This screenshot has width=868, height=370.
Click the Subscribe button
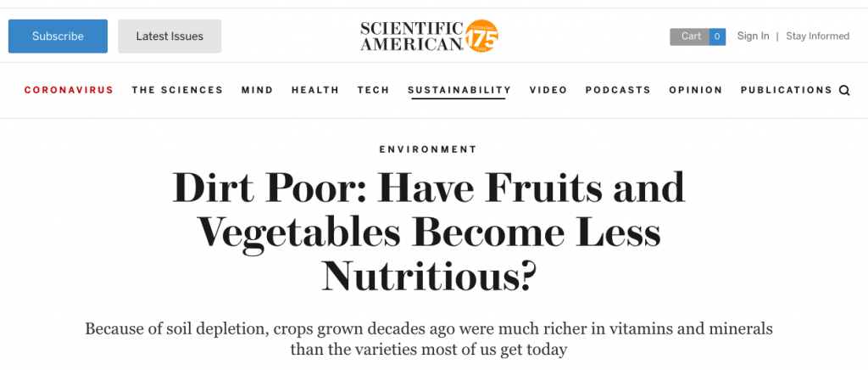(x=58, y=36)
